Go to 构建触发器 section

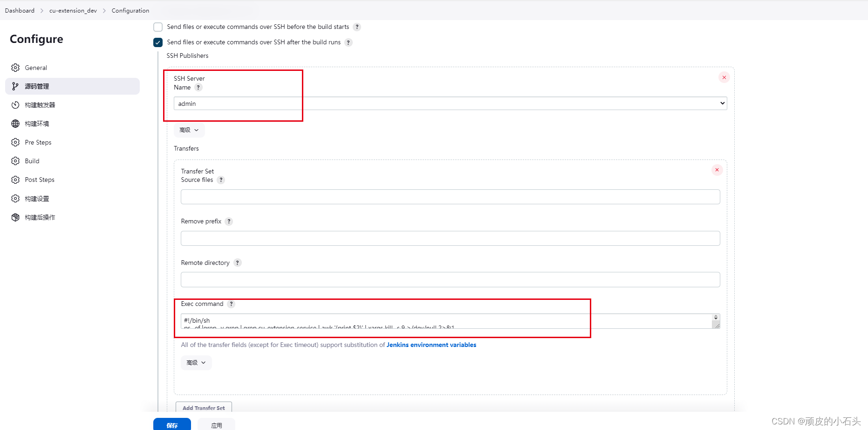(72, 105)
